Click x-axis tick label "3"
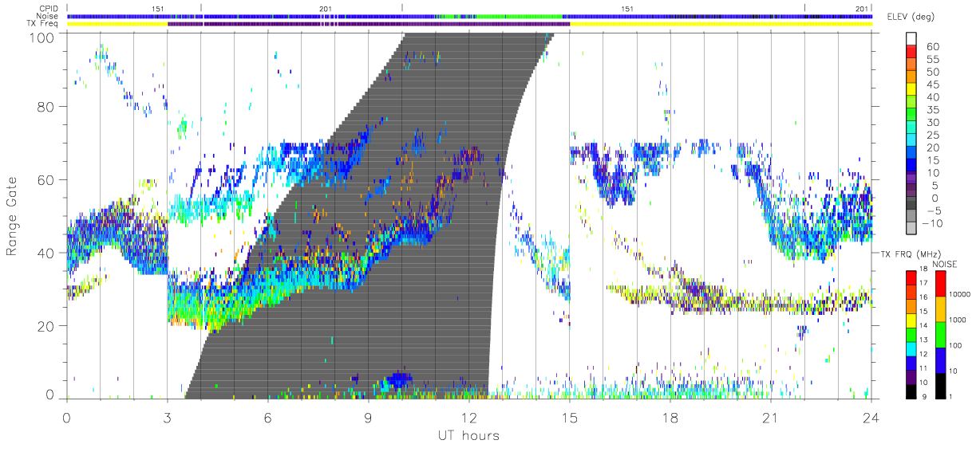Screen dimensions: 980x452 pos(167,417)
